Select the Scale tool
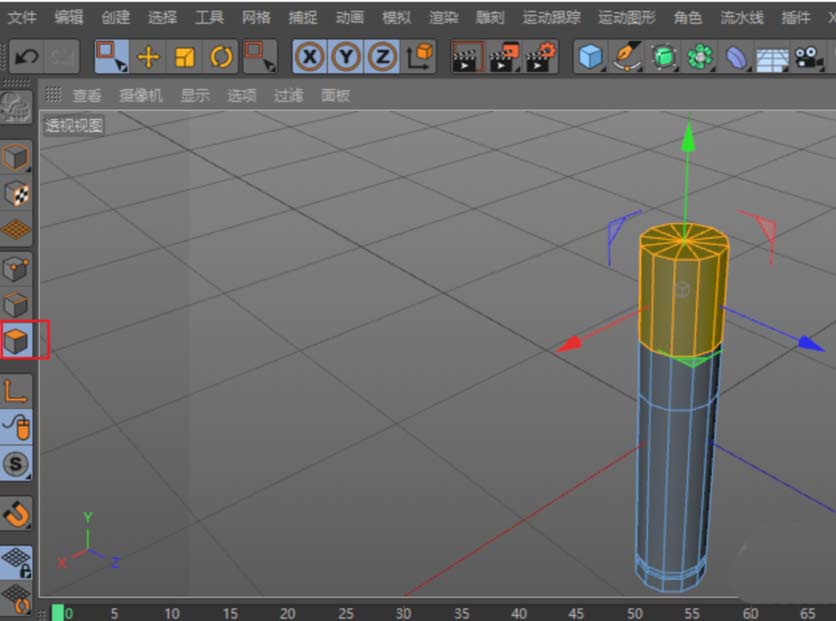Viewport: 836px width, 621px height. (x=185, y=57)
